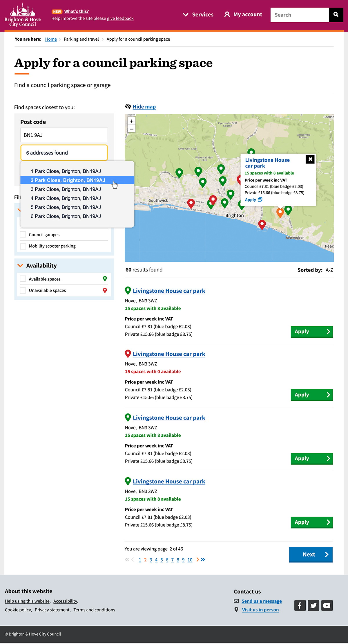Close the Livingstone House map popup

pos(310,159)
